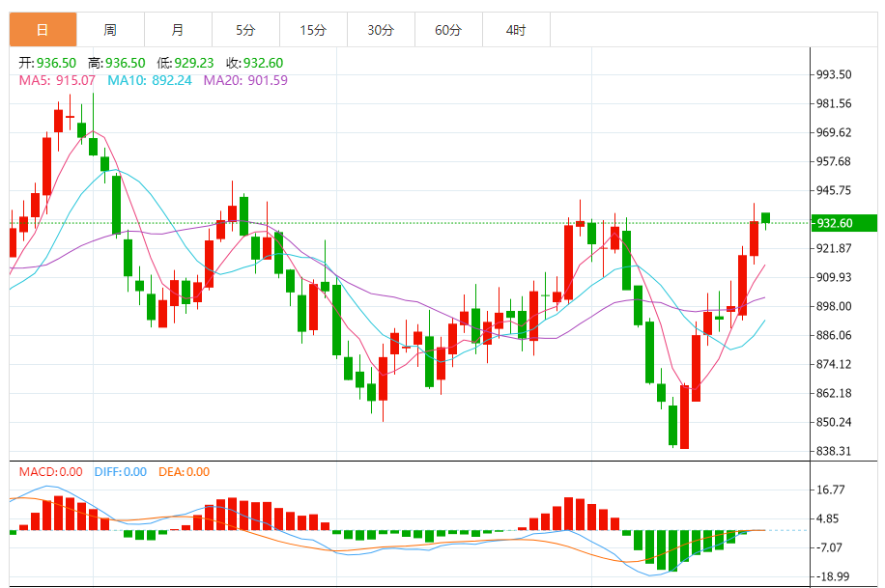Click the opening price 开:936.50
The height and width of the screenshot is (588, 885).
tap(47, 63)
